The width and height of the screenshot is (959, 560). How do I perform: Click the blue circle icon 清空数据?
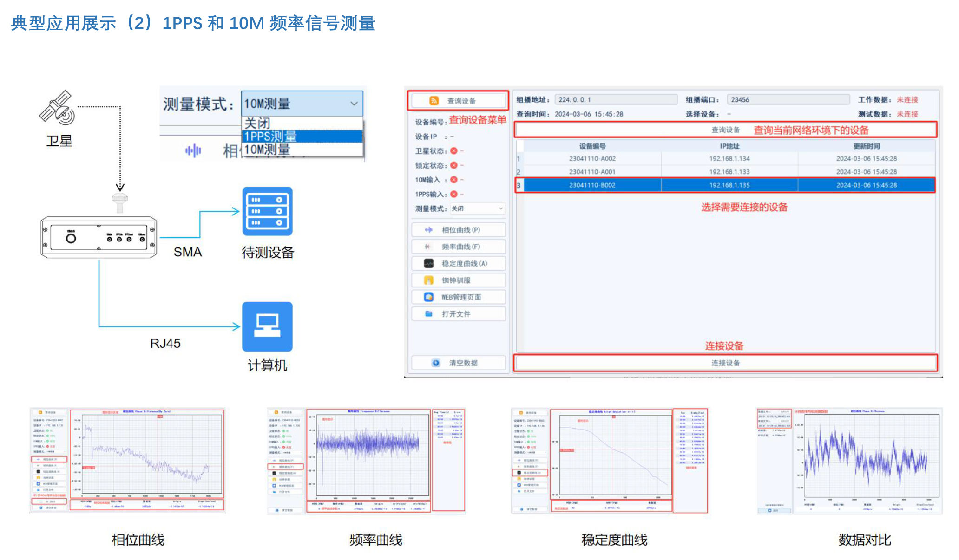pyautogui.click(x=436, y=363)
